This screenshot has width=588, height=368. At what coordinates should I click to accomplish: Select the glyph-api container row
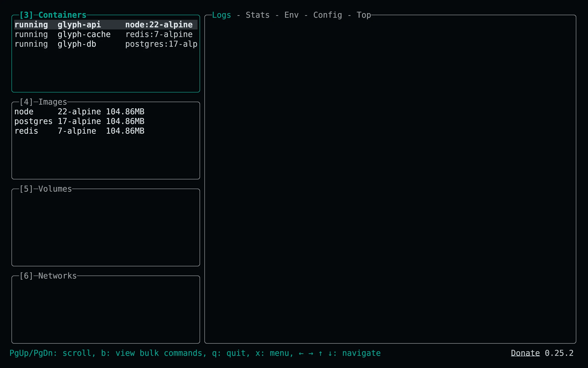click(x=106, y=25)
